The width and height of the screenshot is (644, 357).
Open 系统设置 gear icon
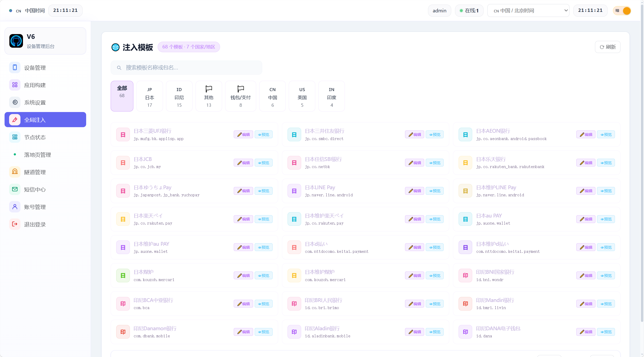click(x=15, y=102)
